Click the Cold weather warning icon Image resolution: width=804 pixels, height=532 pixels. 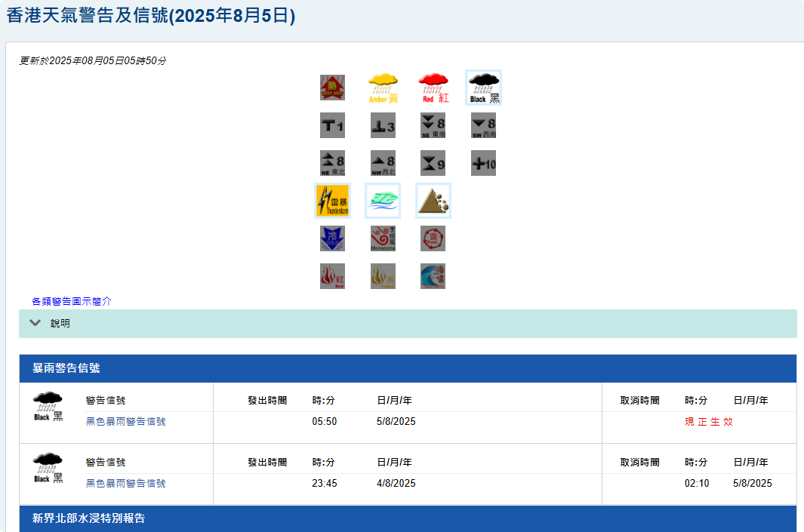pos(332,239)
